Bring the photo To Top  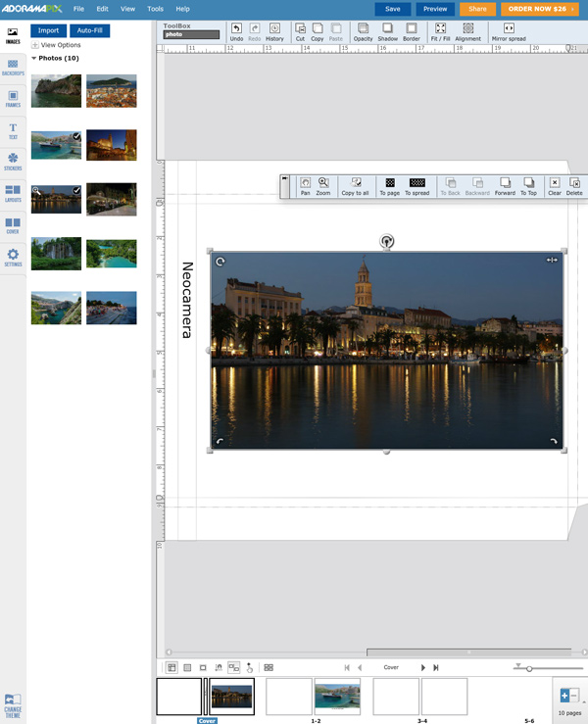pos(528,186)
